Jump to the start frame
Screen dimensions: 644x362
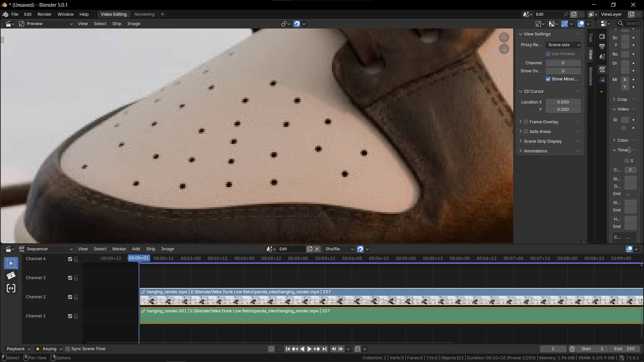(288, 349)
